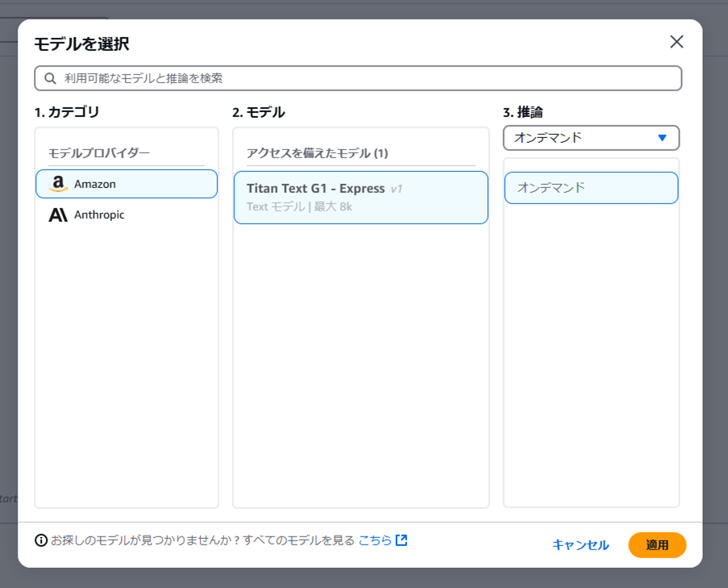Viewport: 728px width, 588px height.
Task: Click the モデルを選択 dialog title
Action: 81,44
